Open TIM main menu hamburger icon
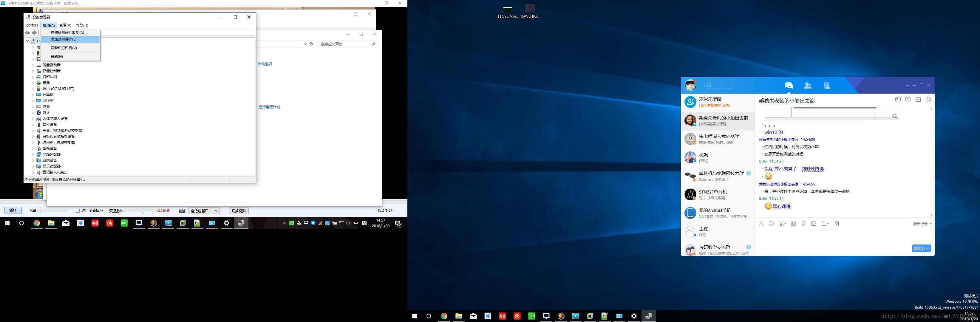 point(907,86)
